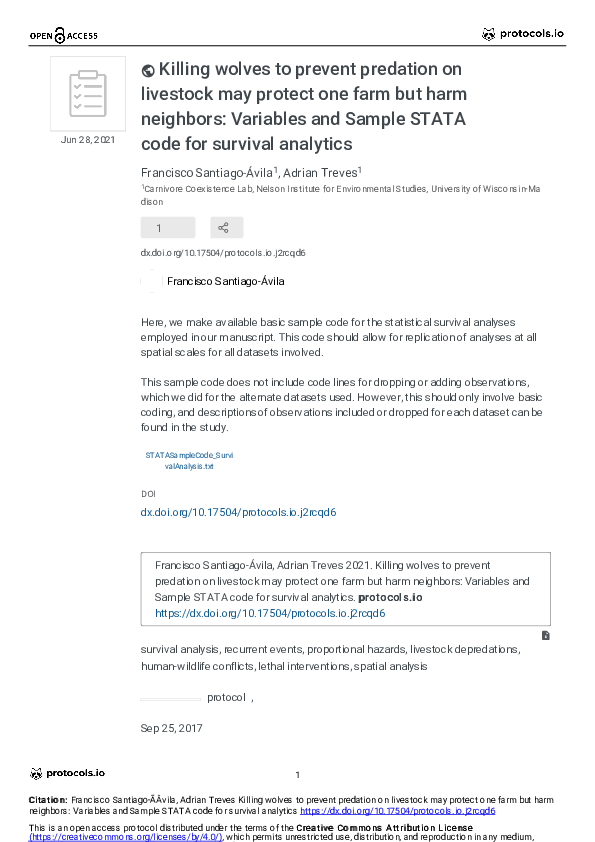Open the DOI link in the footer citation
The width and height of the screenshot is (595, 842).
pyautogui.click(x=397, y=811)
